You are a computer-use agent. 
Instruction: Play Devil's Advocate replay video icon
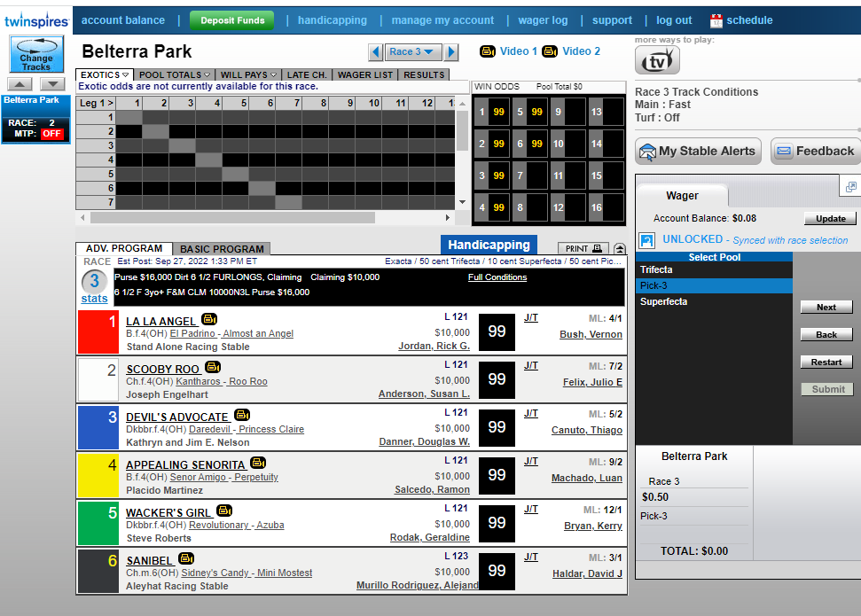241,415
